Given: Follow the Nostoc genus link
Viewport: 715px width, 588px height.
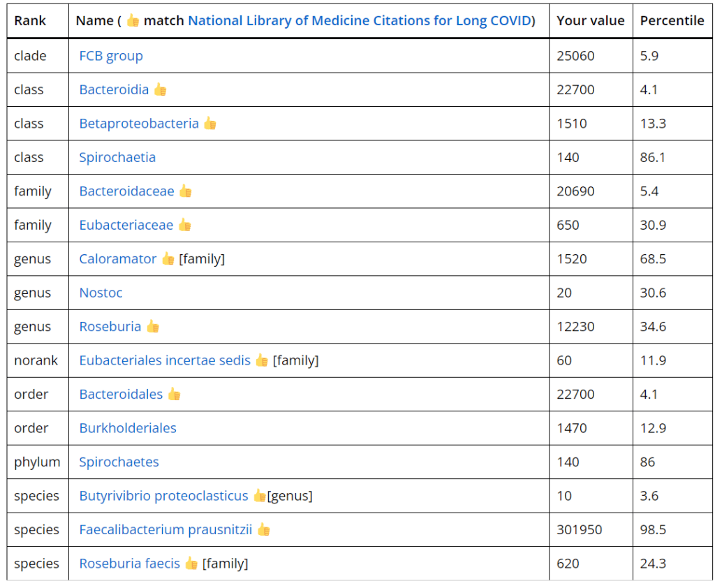Looking at the screenshot, I should 101,293.
